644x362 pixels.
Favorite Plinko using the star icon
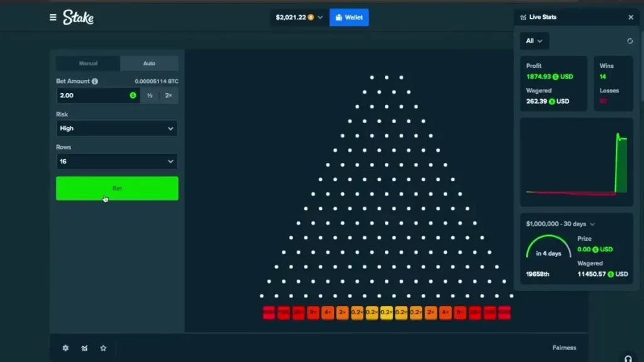(x=103, y=348)
